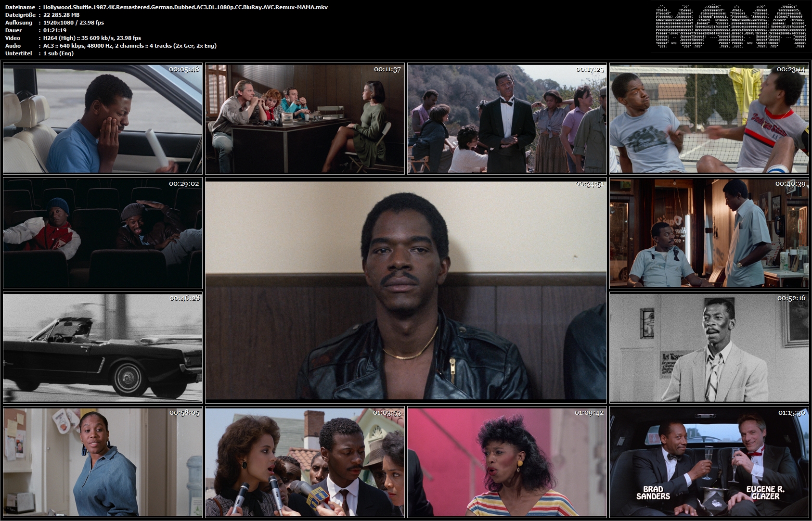The height and width of the screenshot is (521, 812).
Task: Click the BRAD SANDERS credit text
Action: click(x=653, y=493)
